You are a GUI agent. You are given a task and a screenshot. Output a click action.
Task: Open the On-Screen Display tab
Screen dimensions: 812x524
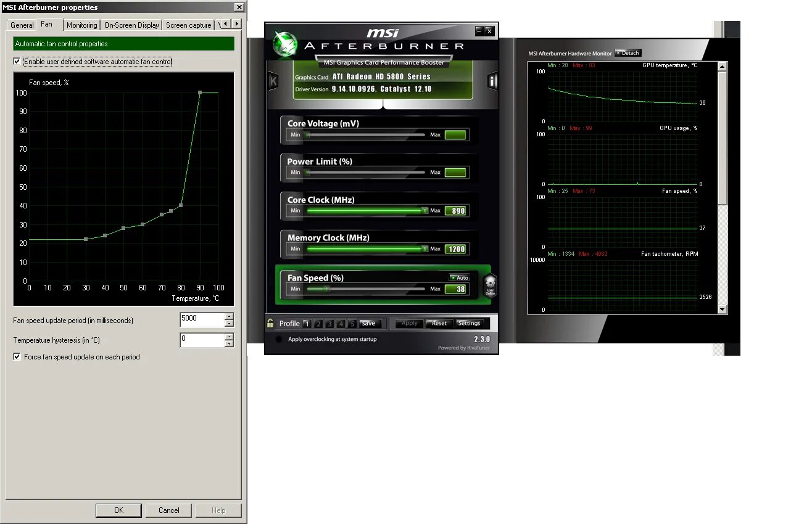[x=131, y=25]
